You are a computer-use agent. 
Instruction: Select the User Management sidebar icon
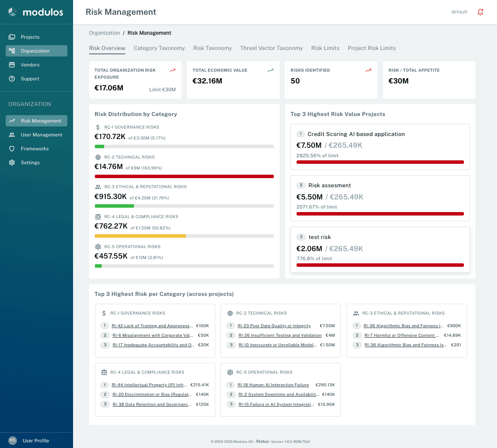click(x=13, y=135)
